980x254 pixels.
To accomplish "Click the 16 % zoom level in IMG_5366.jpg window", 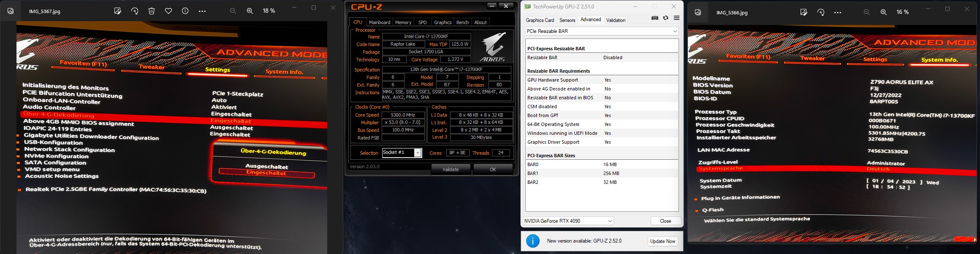I will [x=902, y=12].
